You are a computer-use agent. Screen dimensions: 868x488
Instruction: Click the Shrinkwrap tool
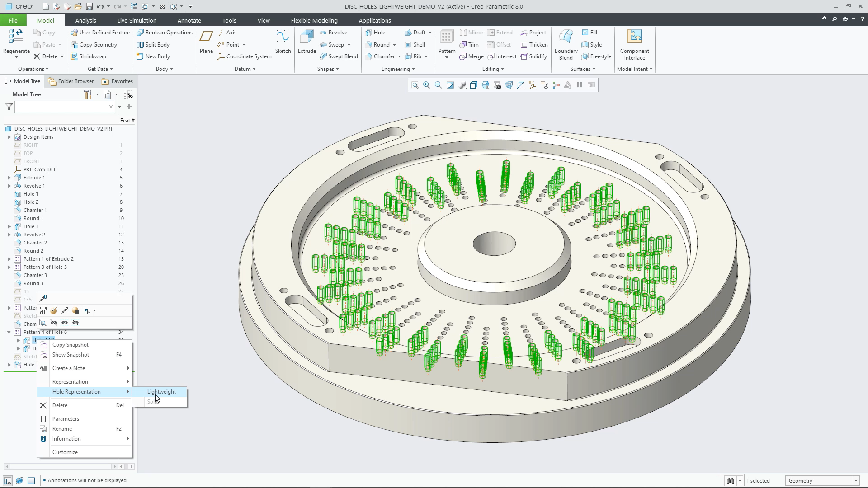pyautogui.click(x=88, y=56)
